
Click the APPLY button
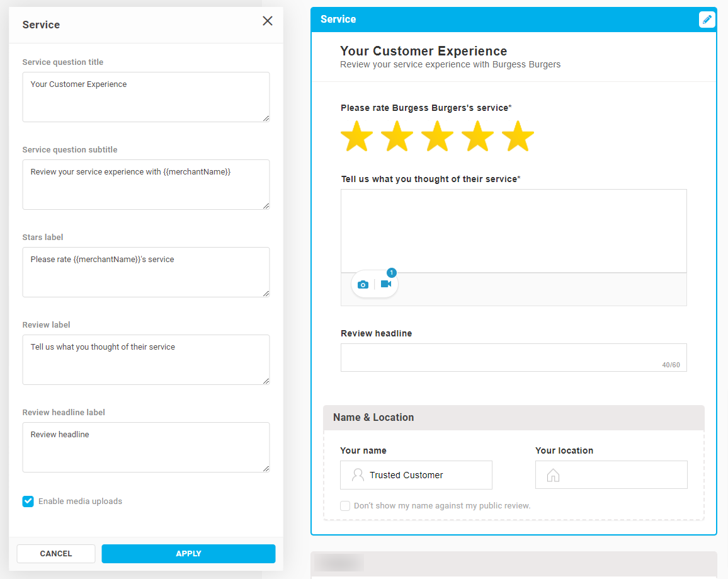188,553
